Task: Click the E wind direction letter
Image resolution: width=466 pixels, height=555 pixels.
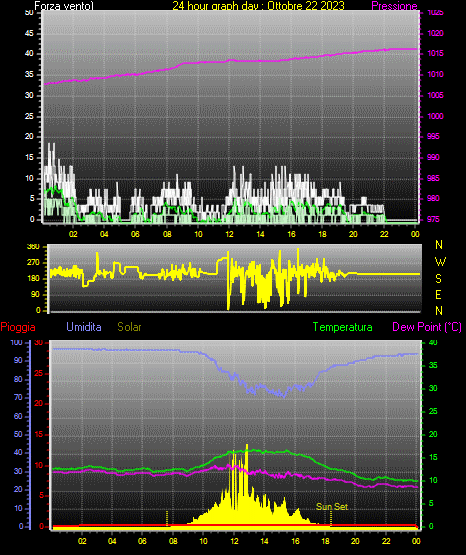Action: (438, 295)
